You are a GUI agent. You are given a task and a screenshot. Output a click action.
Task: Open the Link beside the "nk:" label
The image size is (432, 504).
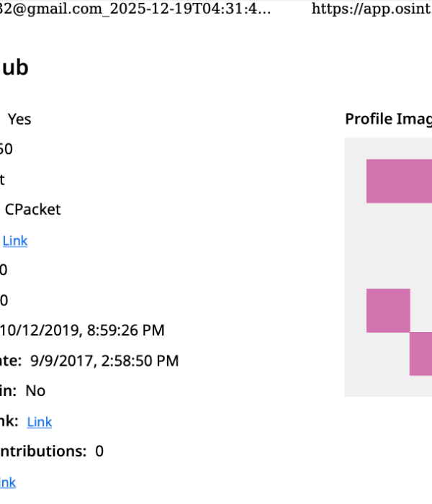pos(40,422)
